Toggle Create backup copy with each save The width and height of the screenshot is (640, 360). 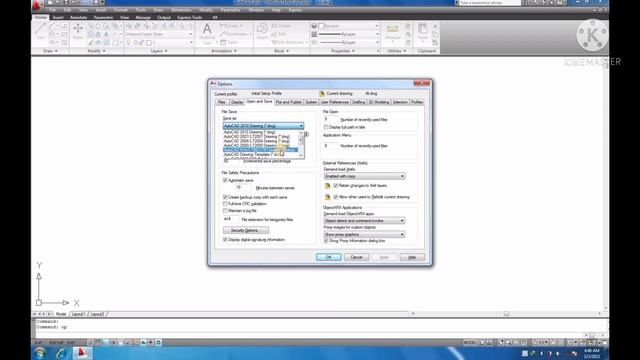click(x=225, y=197)
